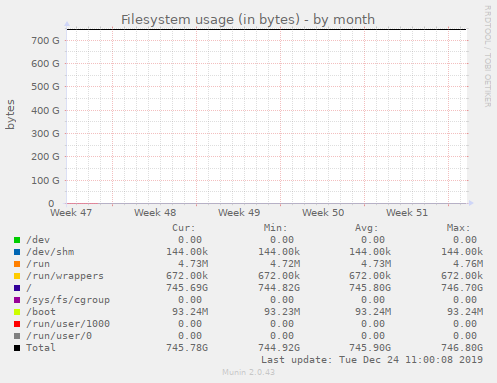The image size is (497, 383).
Task: Click the 745.90G Total average value
Action: (x=370, y=348)
